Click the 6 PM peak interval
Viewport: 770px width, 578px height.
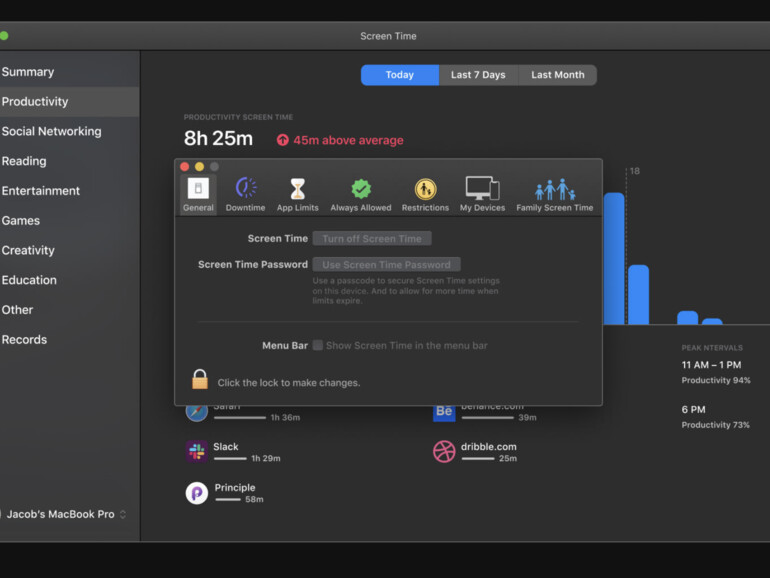[x=693, y=410]
